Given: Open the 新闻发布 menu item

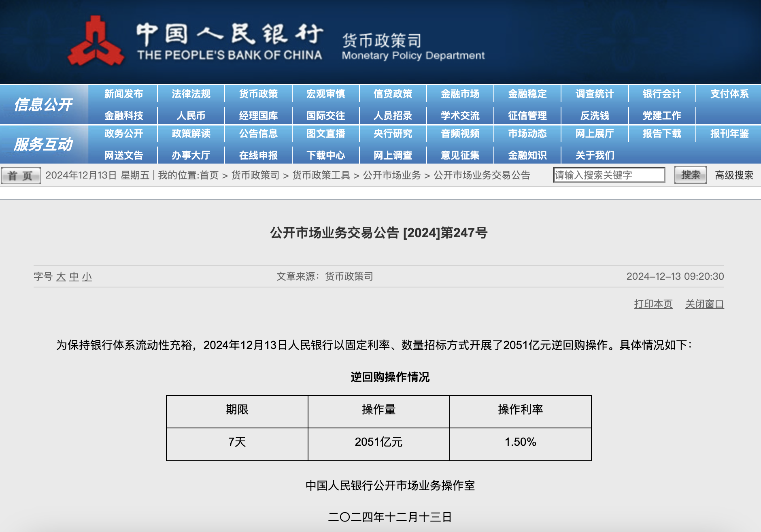Looking at the screenshot, I should click(123, 94).
